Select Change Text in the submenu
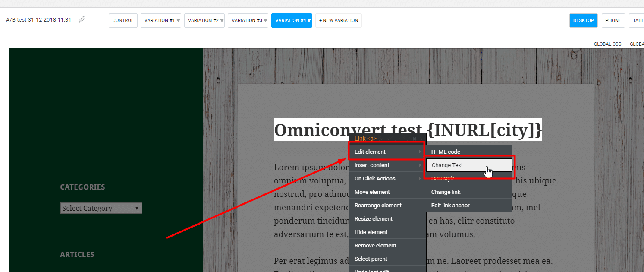 point(469,165)
